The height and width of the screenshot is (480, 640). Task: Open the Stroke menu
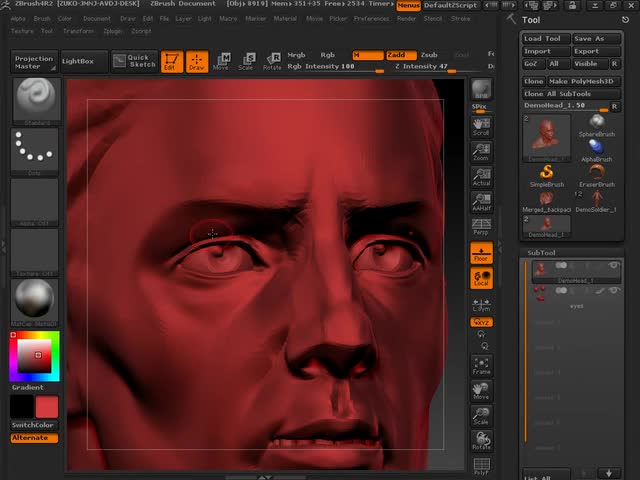pyautogui.click(x=460, y=19)
